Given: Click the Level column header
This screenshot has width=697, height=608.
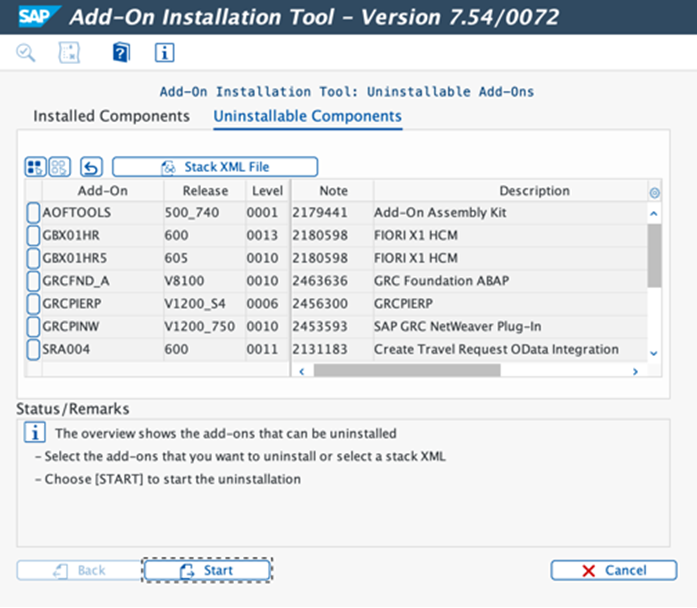Looking at the screenshot, I should 267,191.
